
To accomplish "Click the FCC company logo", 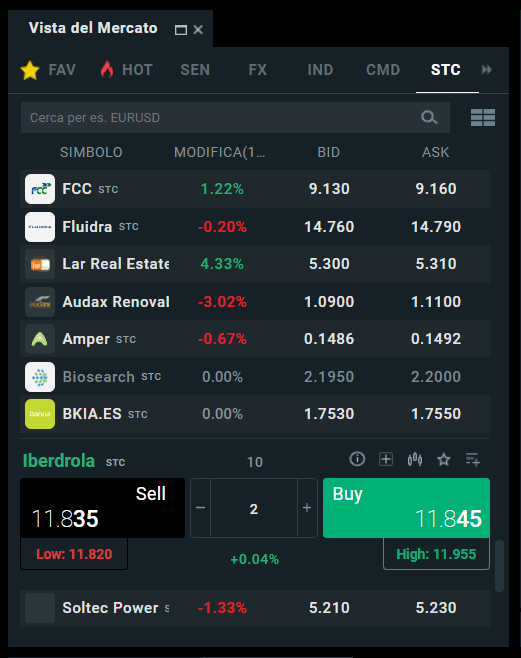I will pos(40,189).
